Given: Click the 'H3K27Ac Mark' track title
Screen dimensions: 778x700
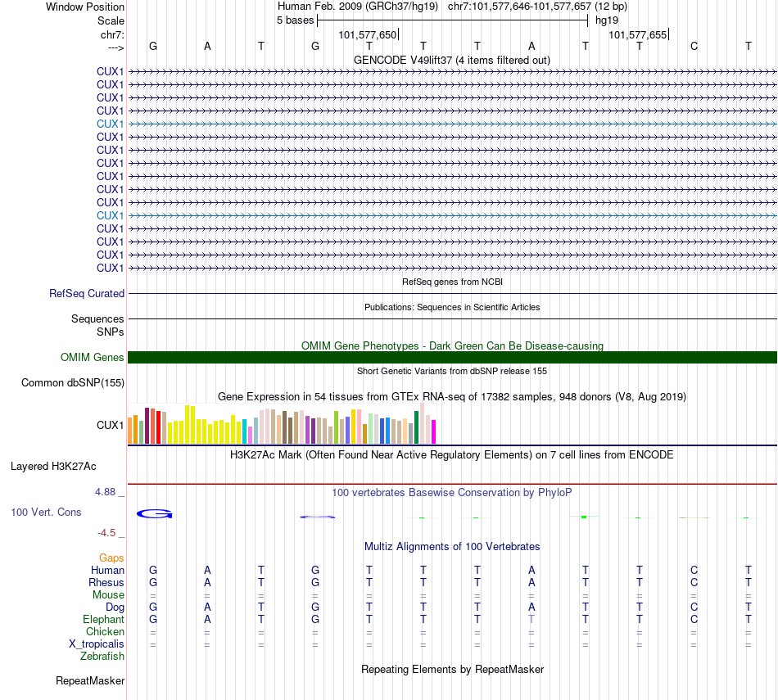Looking at the screenshot, I should coord(452,455).
